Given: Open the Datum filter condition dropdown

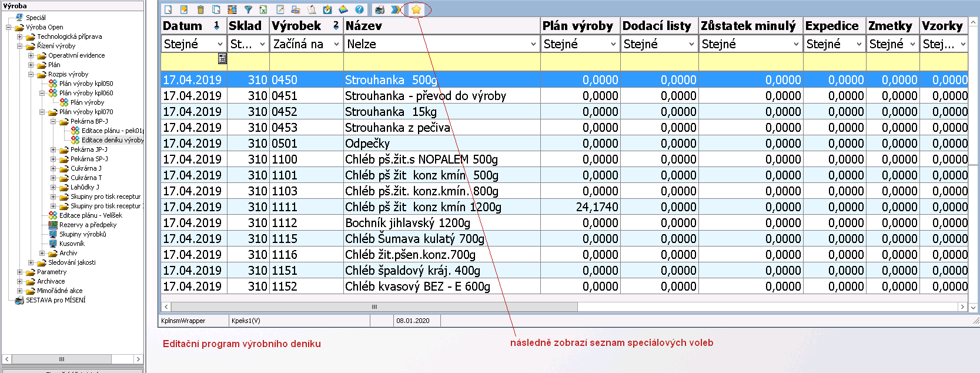Looking at the screenshot, I should pyautogui.click(x=220, y=44).
